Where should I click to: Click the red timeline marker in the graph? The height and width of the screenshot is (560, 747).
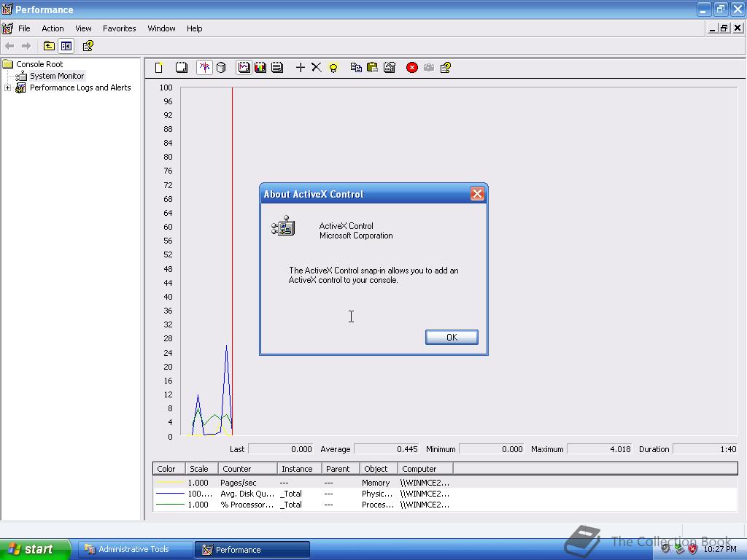click(x=232, y=261)
